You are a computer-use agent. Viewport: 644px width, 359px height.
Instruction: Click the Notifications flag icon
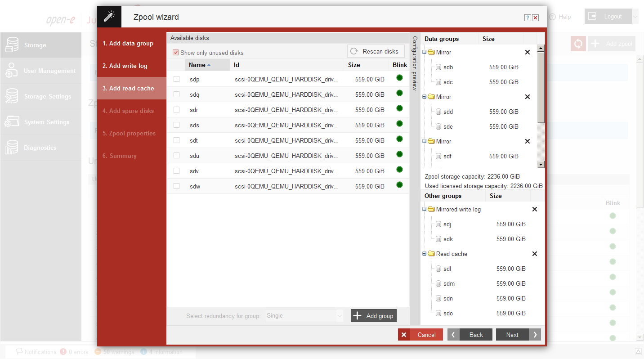tap(19, 352)
